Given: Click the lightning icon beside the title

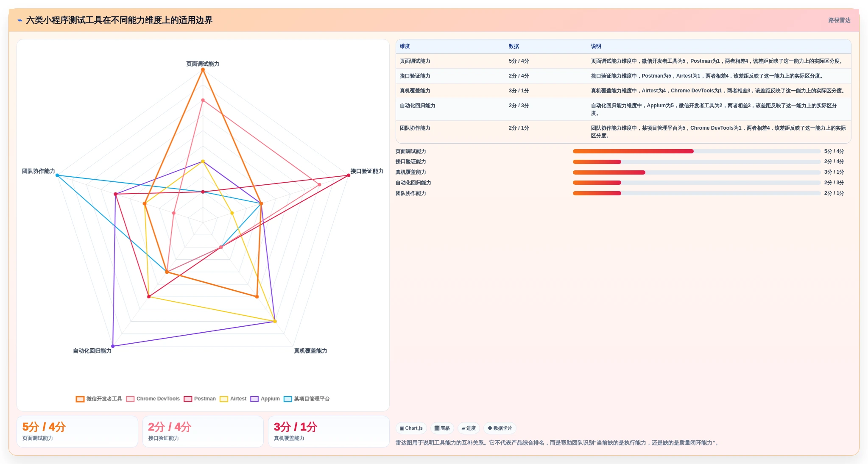Looking at the screenshot, I should tap(20, 20).
